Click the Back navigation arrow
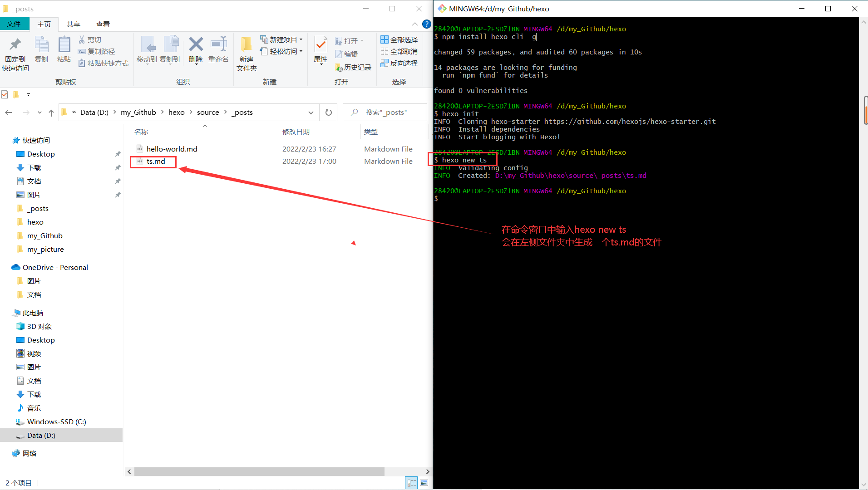868x490 pixels. click(x=9, y=113)
